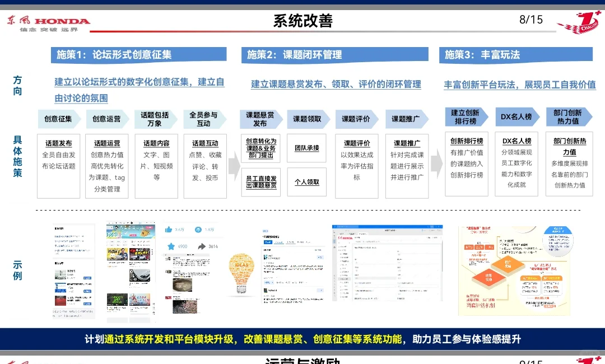The image size is (605, 364).
Task: Click the blue star favorite icon showing 4900
Action: click(172, 246)
